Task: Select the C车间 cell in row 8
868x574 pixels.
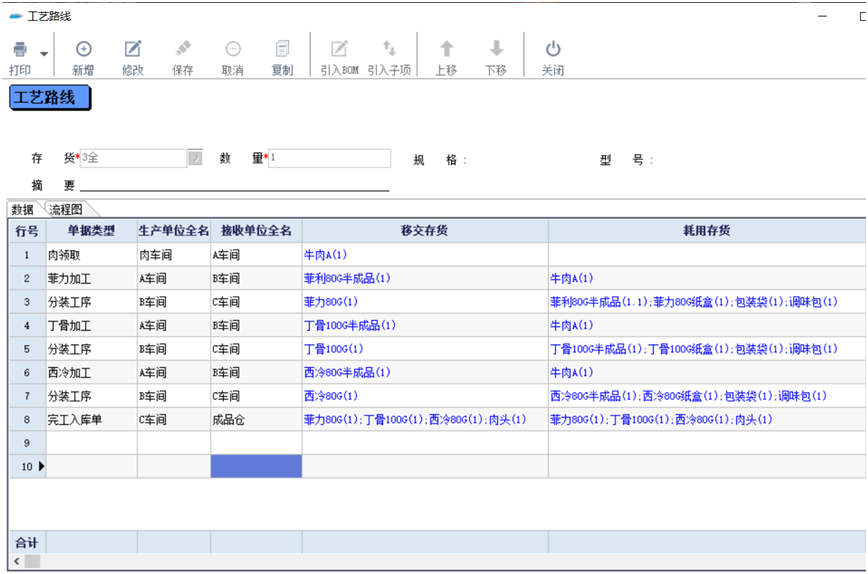Action: [174, 420]
